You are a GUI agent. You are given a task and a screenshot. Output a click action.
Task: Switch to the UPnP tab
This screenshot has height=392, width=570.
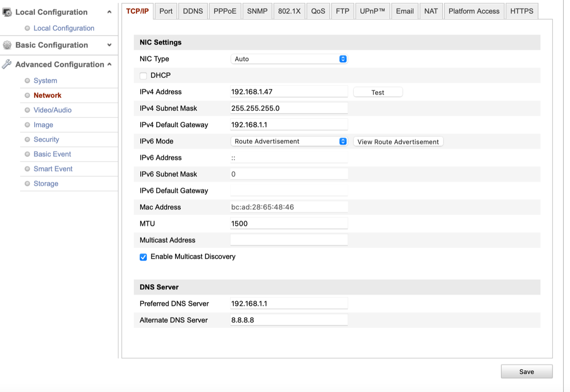point(372,11)
